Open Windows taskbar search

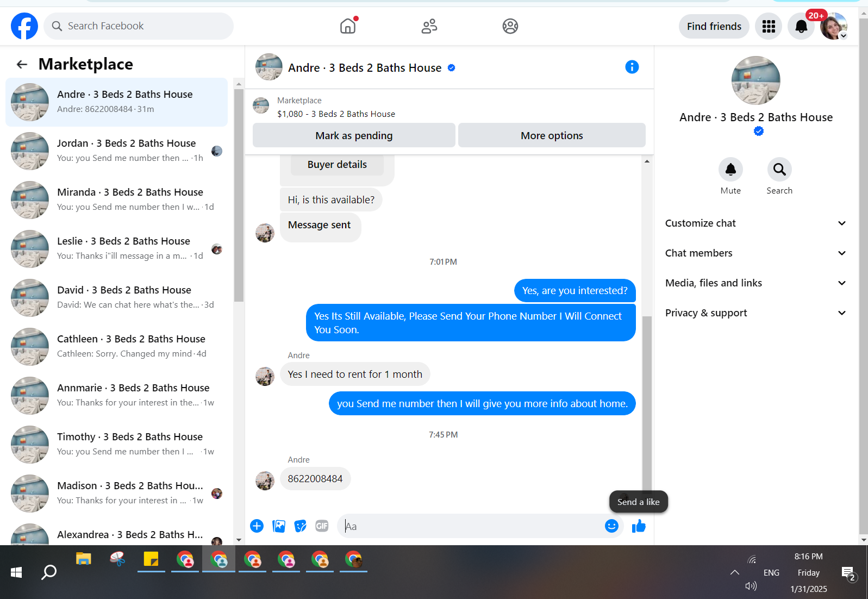(49, 572)
